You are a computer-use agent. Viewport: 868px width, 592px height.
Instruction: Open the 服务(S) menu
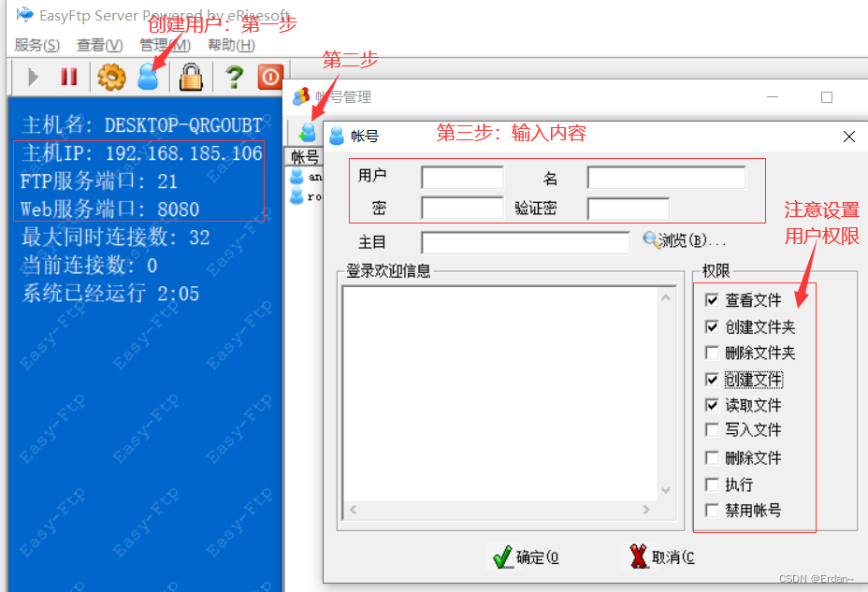pyautogui.click(x=31, y=45)
